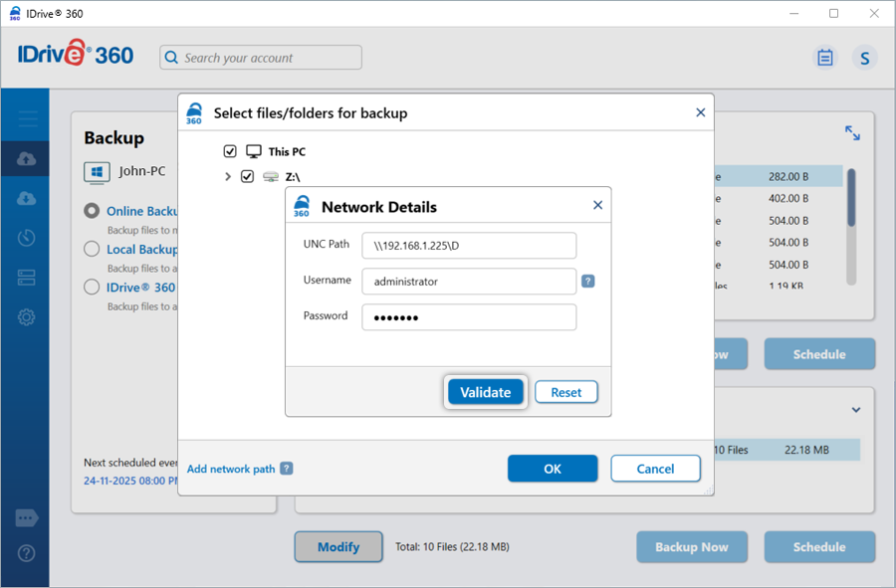Open the Scheduler clock icon in sidebar
Screen dimensions: 896x588
[x=27, y=238]
